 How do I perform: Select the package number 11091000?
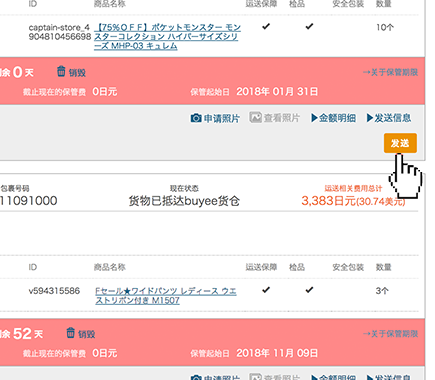[x=29, y=201]
